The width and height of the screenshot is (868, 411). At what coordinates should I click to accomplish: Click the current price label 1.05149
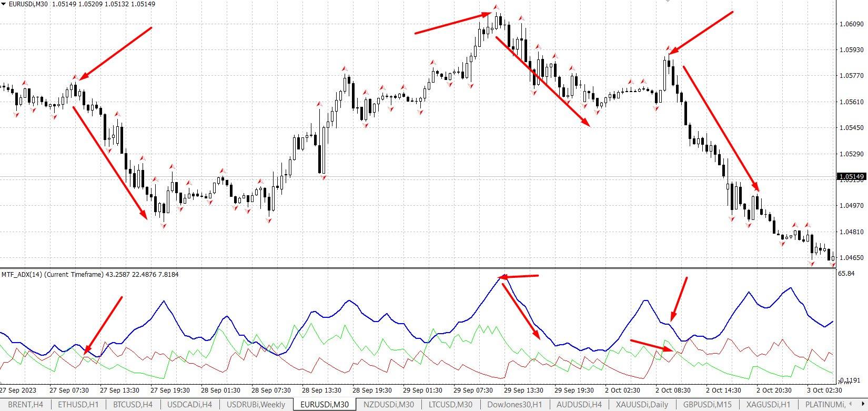[851, 176]
